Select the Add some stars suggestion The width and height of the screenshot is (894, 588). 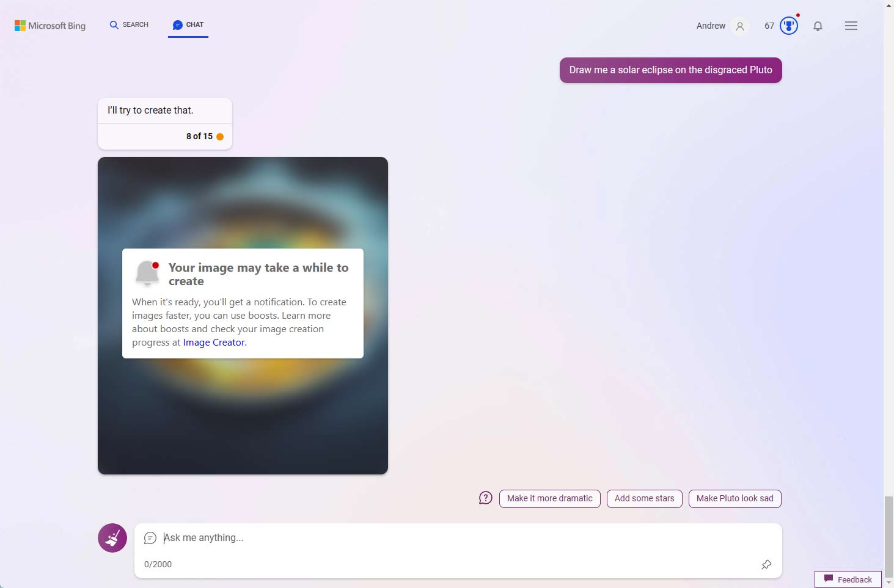(x=644, y=498)
